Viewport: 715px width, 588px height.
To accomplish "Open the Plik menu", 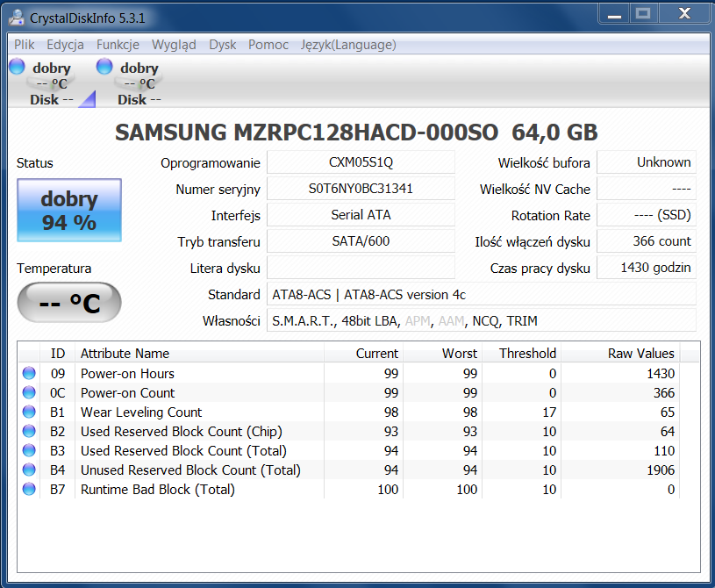I will [25, 45].
